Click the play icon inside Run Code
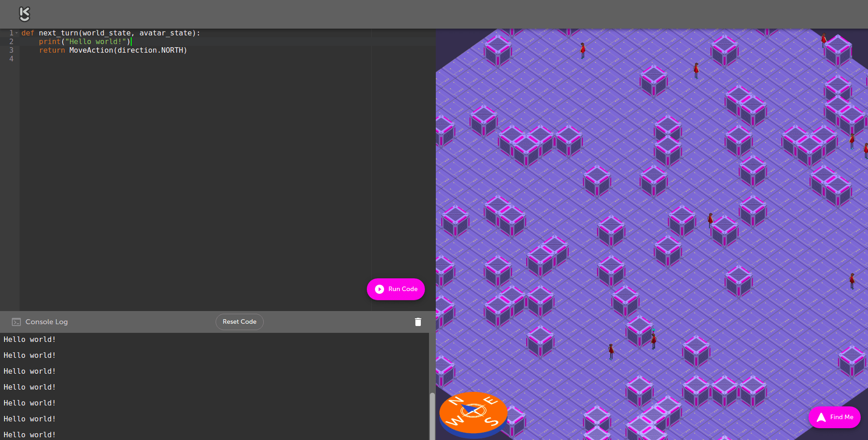This screenshot has height=440, width=868. point(380,289)
